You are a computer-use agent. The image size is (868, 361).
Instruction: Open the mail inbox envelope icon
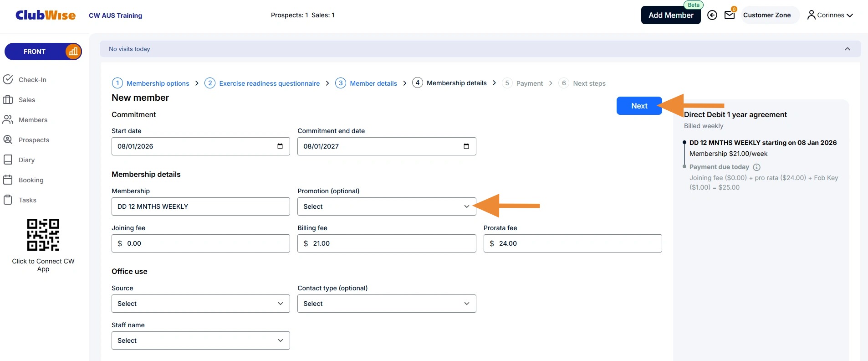point(730,15)
